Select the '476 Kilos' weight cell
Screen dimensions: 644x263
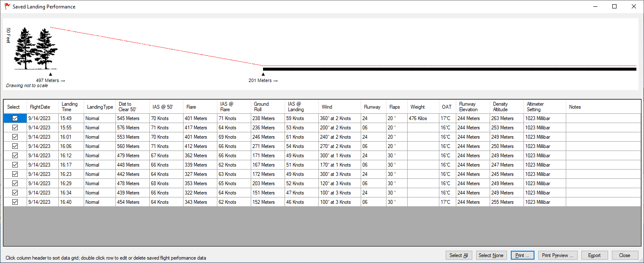(423, 118)
